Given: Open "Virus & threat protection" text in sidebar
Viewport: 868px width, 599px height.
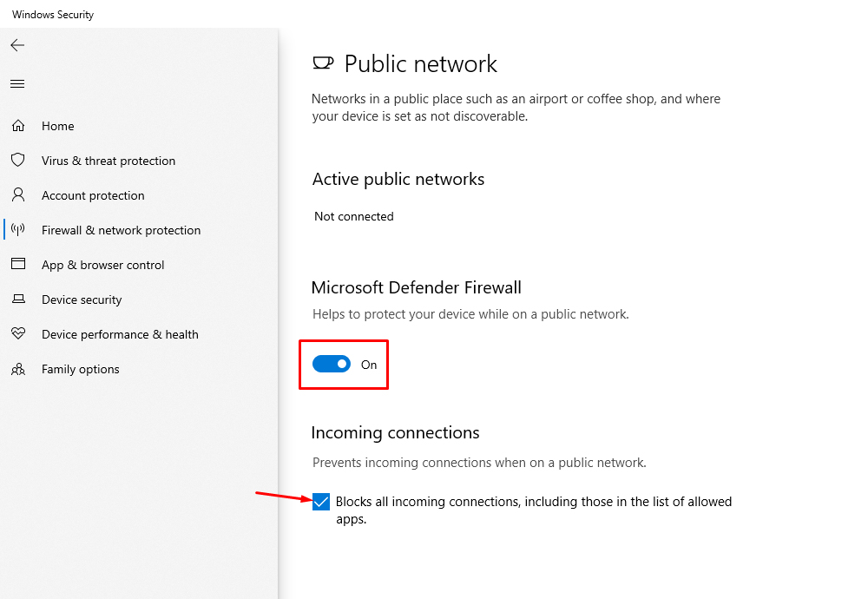Looking at the screenshot, I should click(108, 161).
